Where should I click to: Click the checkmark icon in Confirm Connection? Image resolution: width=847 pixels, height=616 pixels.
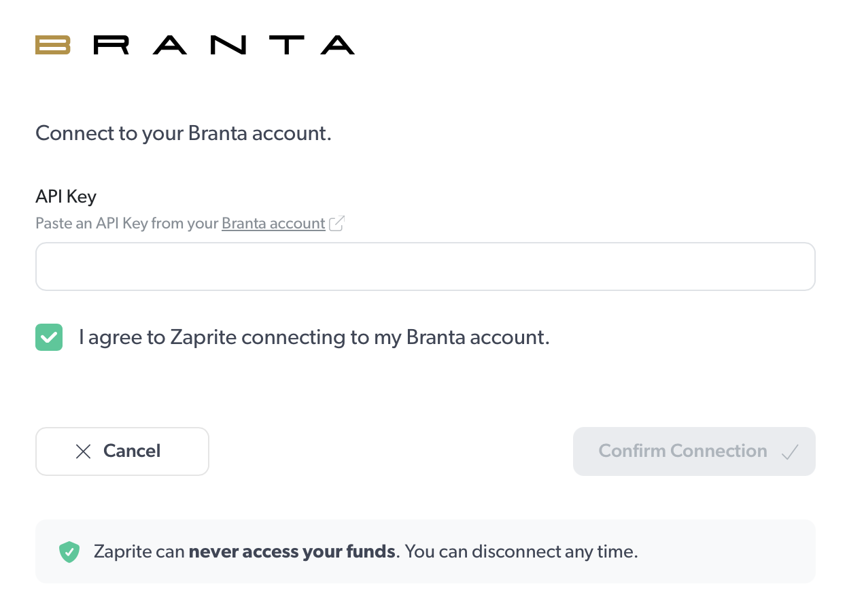tap(790, 451)
